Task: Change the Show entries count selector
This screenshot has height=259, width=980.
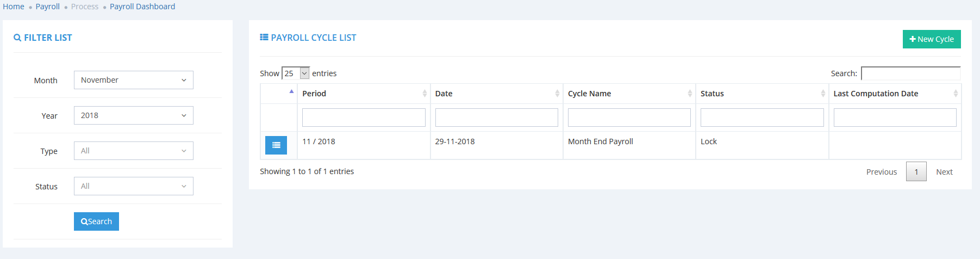Action: coord(296,73)
